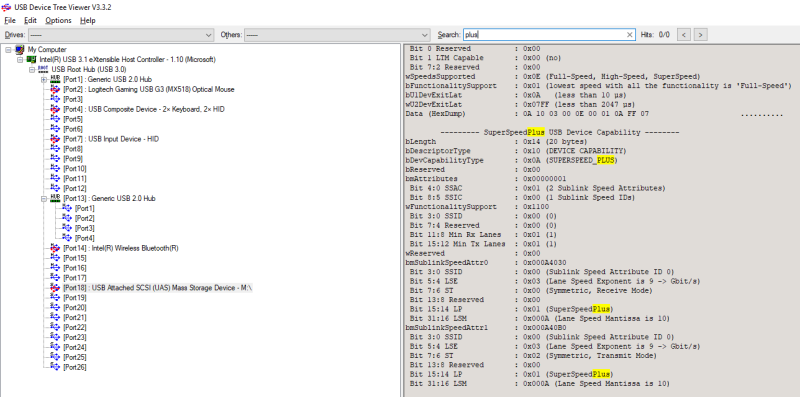Collapse the Intel USB 3.1 Host Controller node
The image size is (800, 397).
coord(19,59)
